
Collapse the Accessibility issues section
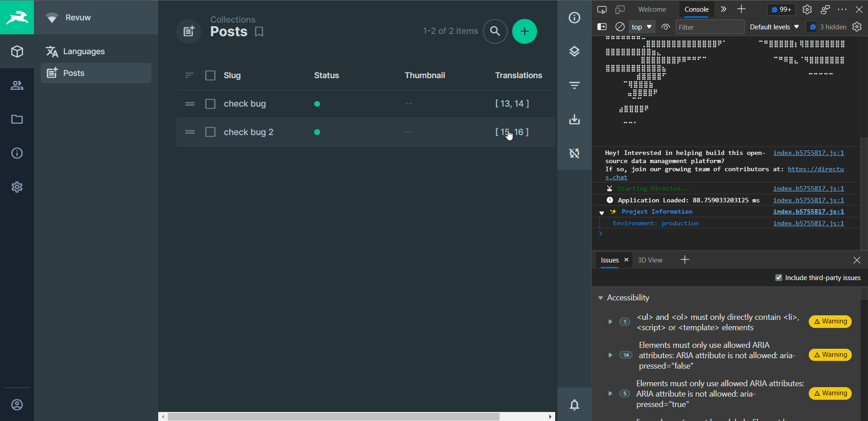[601, 298]
